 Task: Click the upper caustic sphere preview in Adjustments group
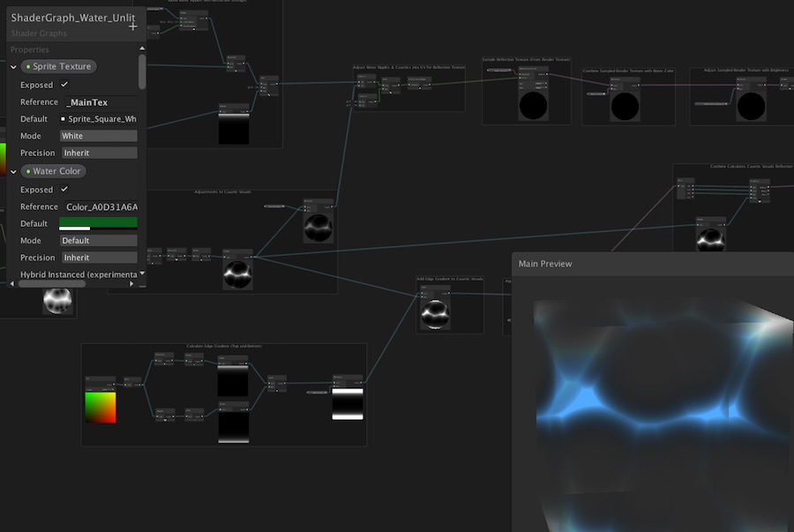coord(318,228)
